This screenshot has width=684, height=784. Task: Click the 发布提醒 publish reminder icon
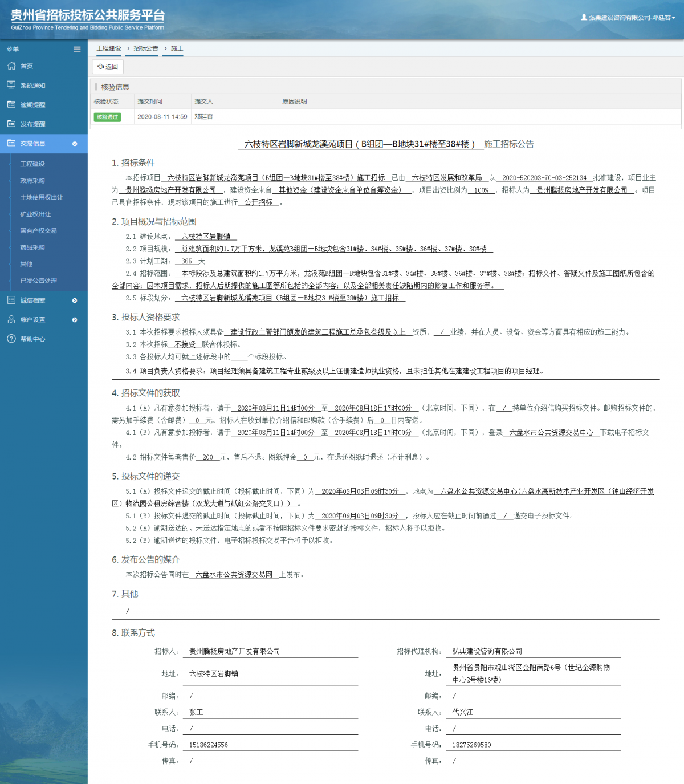11,124
